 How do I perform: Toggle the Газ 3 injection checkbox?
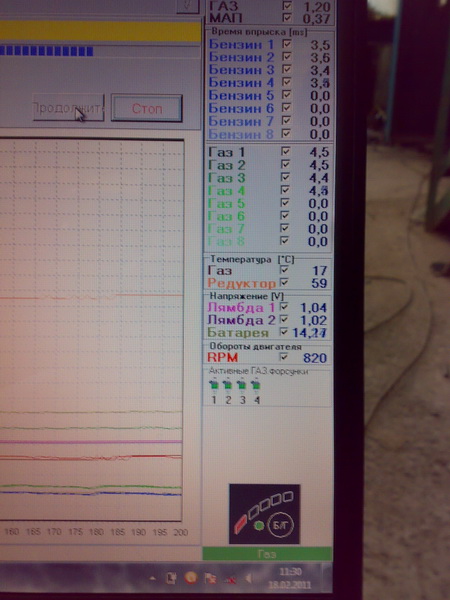[285, 177]
